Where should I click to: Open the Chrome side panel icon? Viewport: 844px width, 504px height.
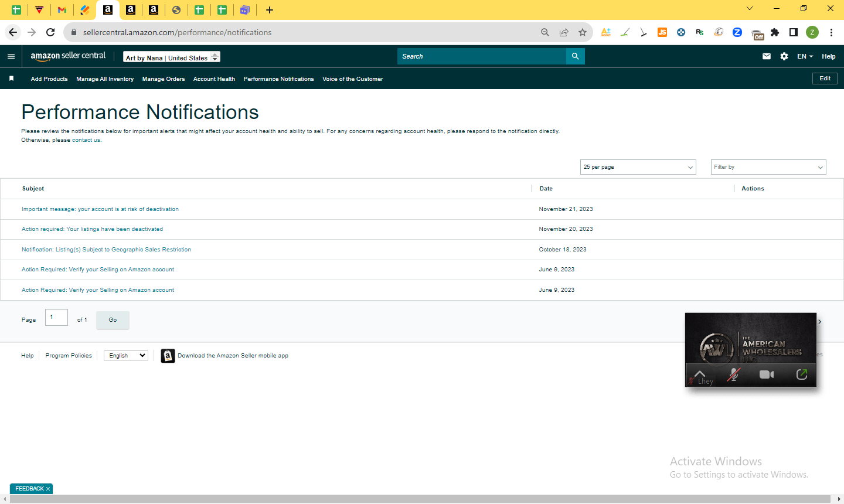click(794, 32)
